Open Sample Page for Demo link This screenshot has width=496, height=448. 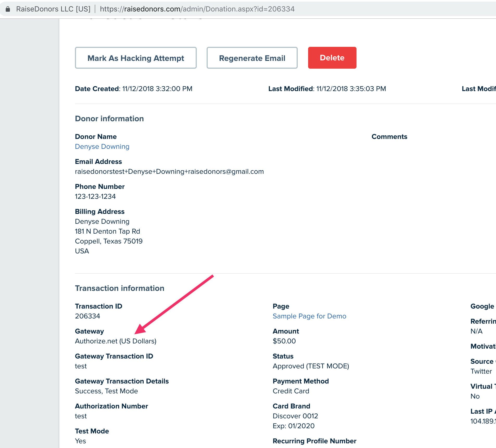tap(309, 316)
